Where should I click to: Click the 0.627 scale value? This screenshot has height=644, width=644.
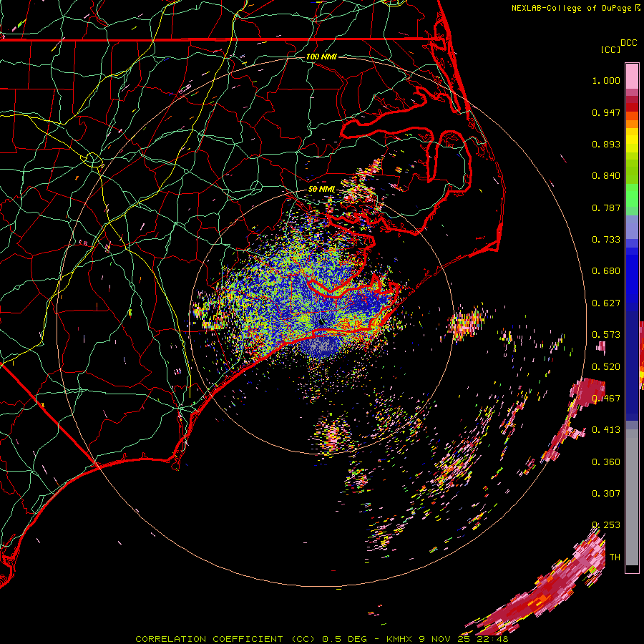pos(606,303)
